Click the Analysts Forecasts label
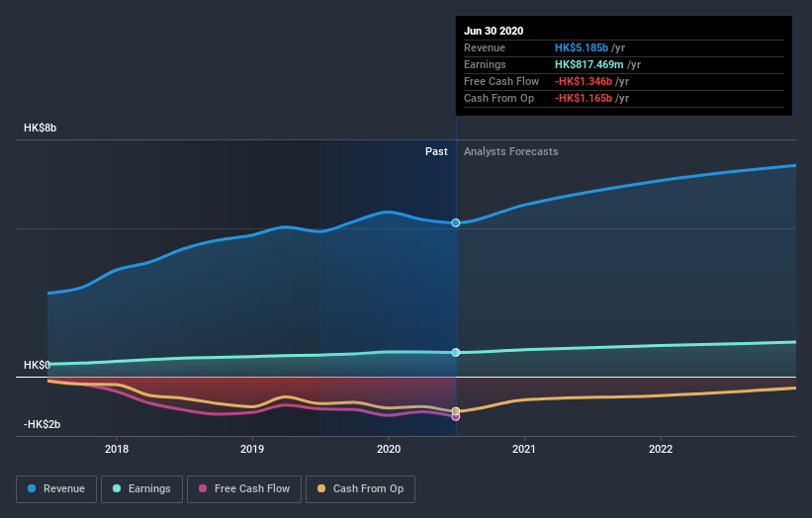 click(510, 151)
